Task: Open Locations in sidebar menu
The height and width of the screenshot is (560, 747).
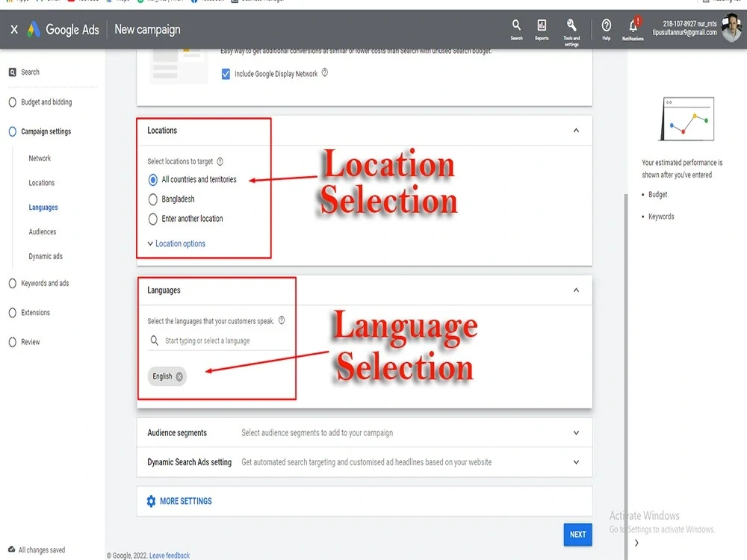Action: 41,183
